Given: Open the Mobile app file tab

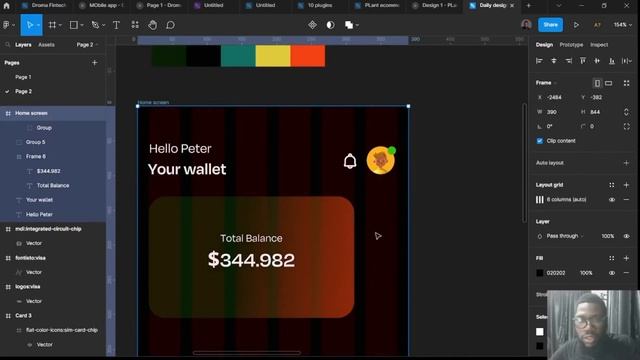Looking at the screenshot, I should (x=102, y=5).
